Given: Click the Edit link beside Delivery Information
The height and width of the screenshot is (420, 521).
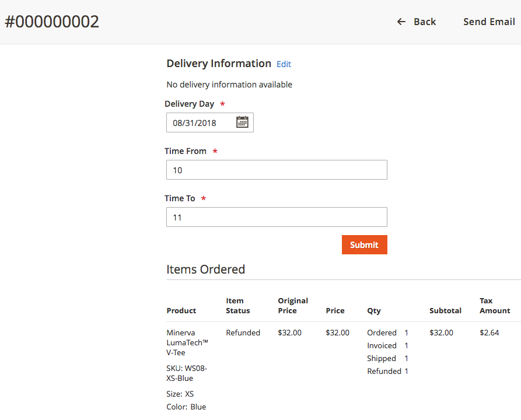Looking at the screenshot, I should 284,64.
